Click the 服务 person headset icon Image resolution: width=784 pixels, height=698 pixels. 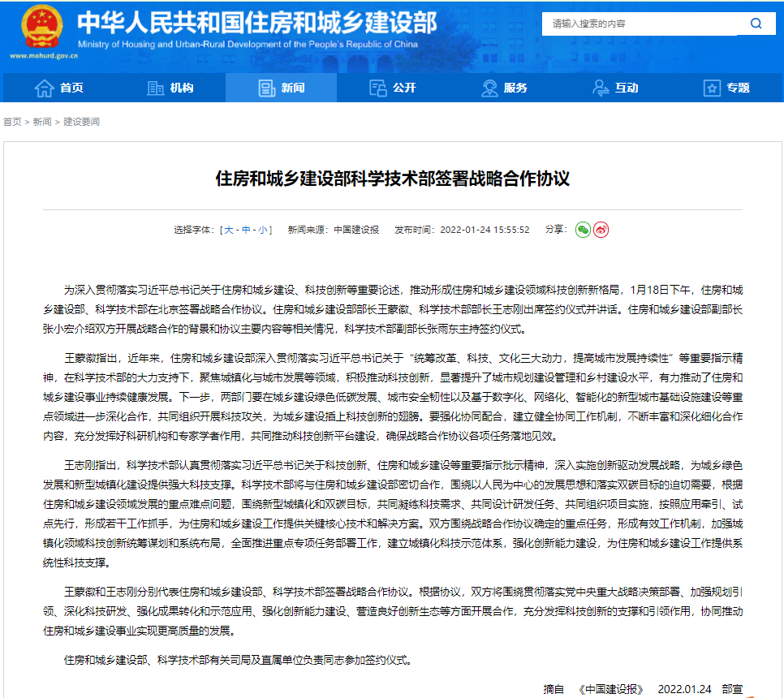489,88
